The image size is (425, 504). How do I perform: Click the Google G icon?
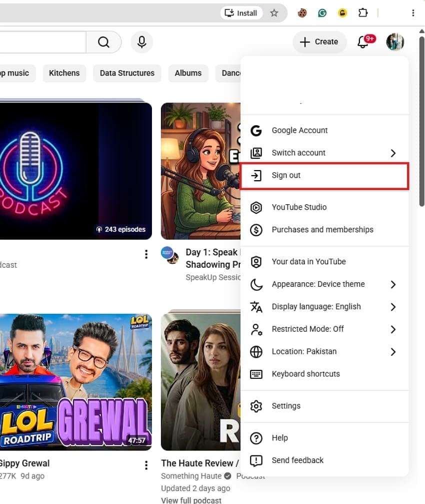256,131
